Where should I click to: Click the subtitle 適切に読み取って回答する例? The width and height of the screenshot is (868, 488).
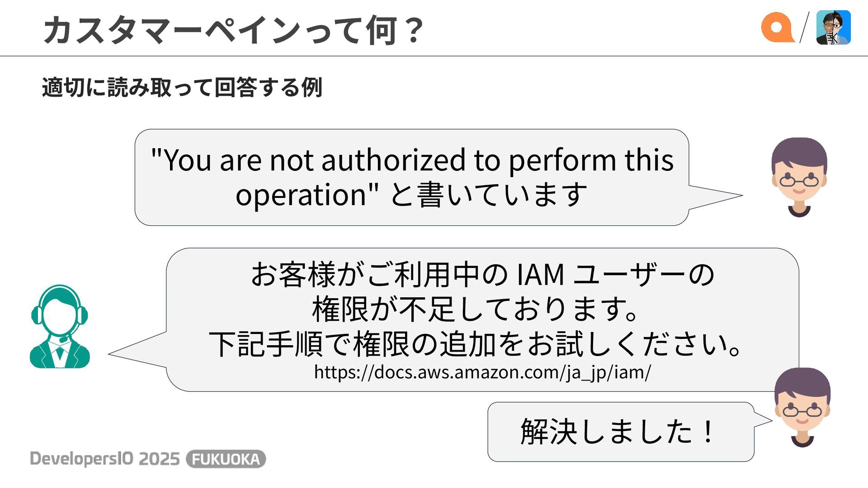click(182, 87)
